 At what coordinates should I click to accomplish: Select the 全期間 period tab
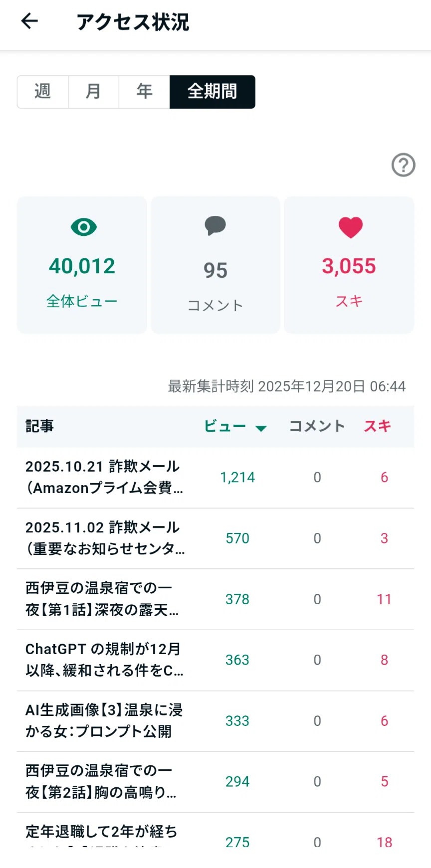213,92
